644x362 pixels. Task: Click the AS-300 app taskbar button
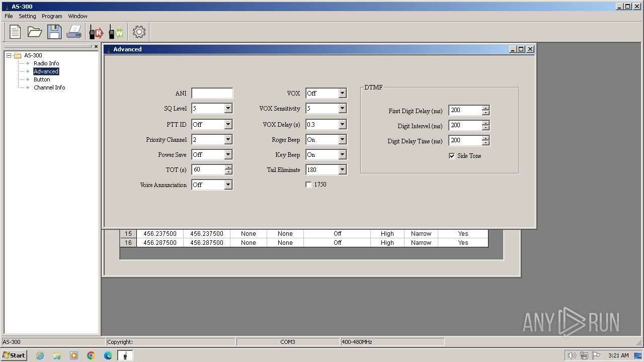point(125,355)
